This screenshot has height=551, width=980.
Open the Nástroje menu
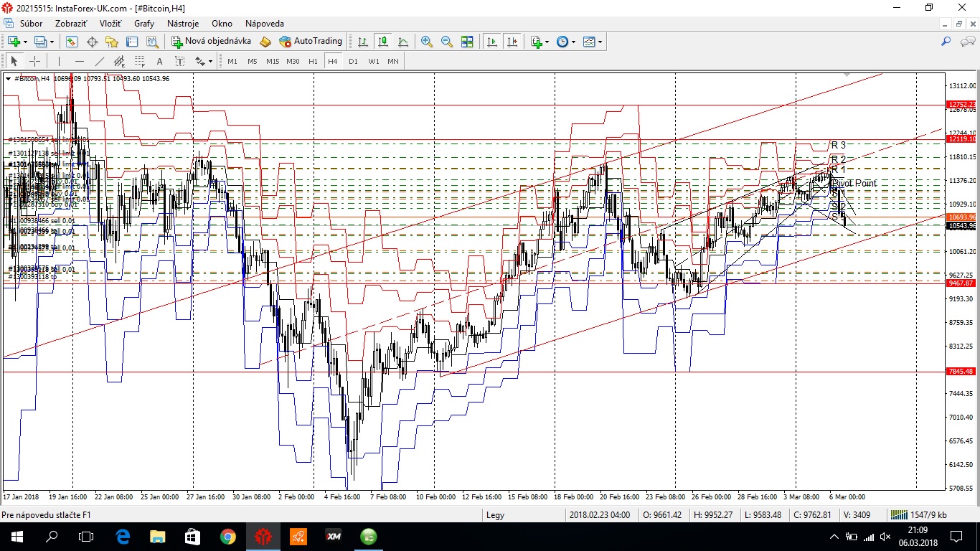pos(183,24)
